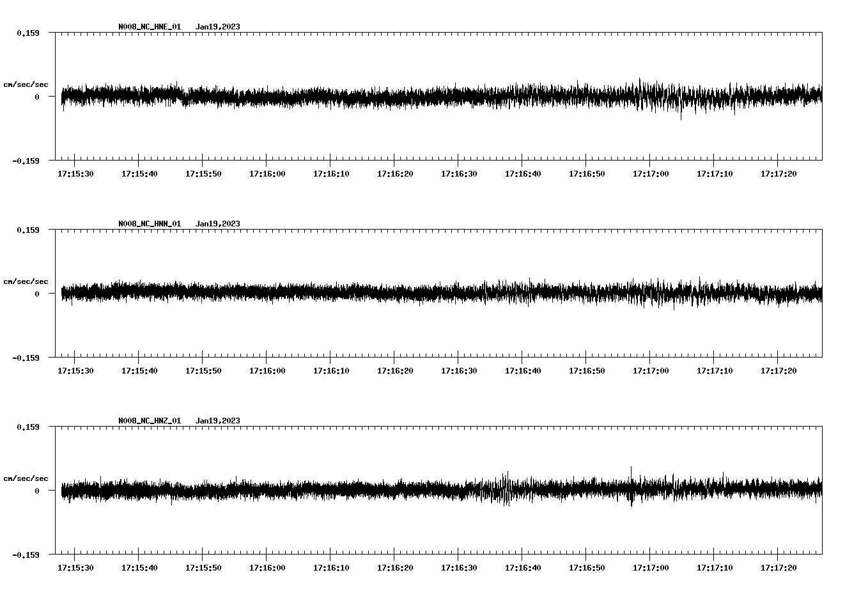Click the N008_NC_HNE_01 channel title

[150, 27]
